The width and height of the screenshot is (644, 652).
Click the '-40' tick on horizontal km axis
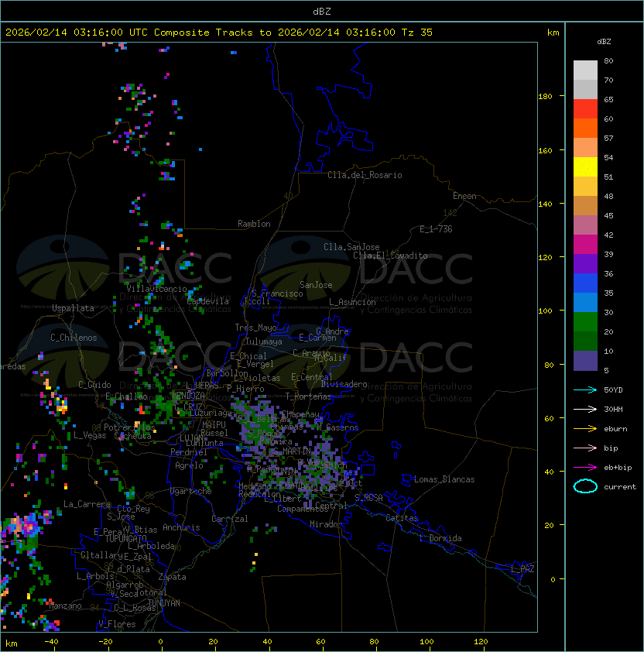point(51,642)
